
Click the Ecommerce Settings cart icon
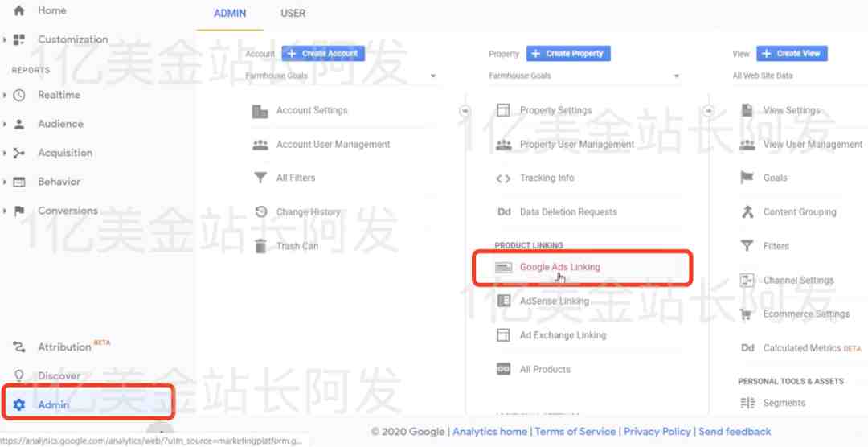[x=747, y=314]
